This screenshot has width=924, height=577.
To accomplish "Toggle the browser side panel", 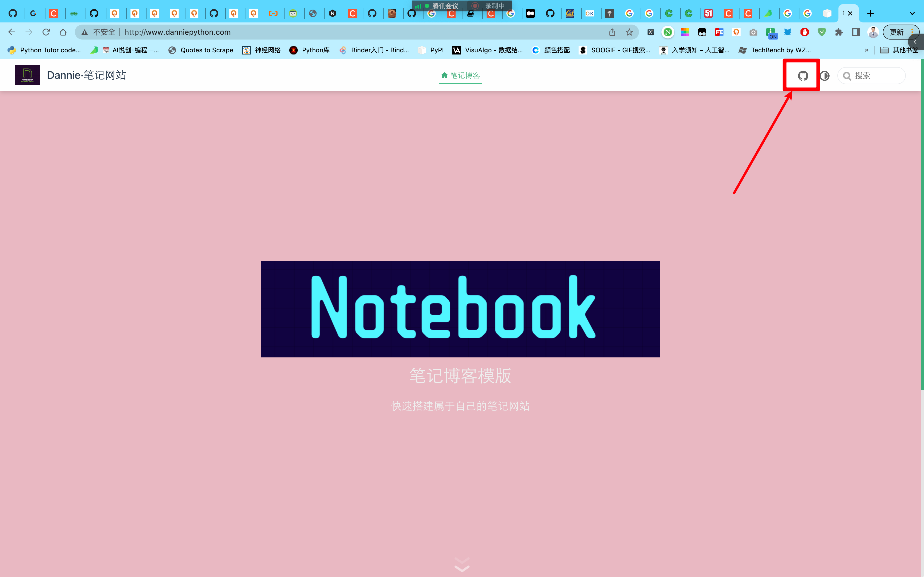I will coord(856,32).
